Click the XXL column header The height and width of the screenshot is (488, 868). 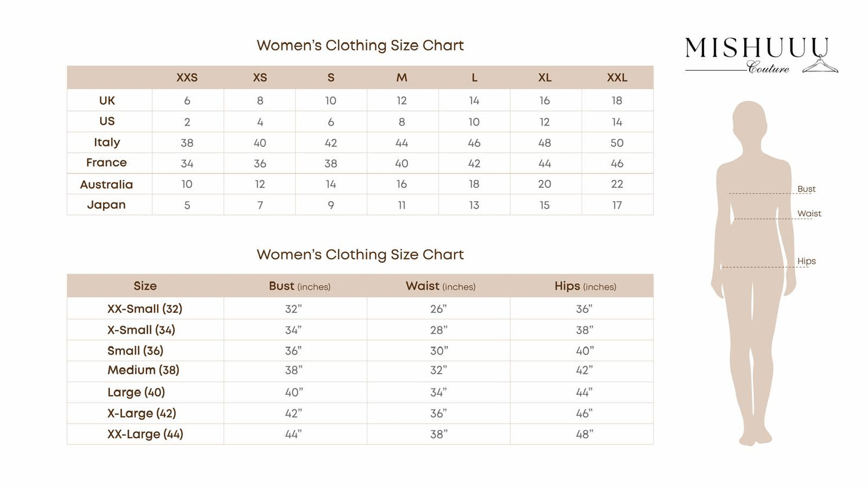click(x=617, y=77)
